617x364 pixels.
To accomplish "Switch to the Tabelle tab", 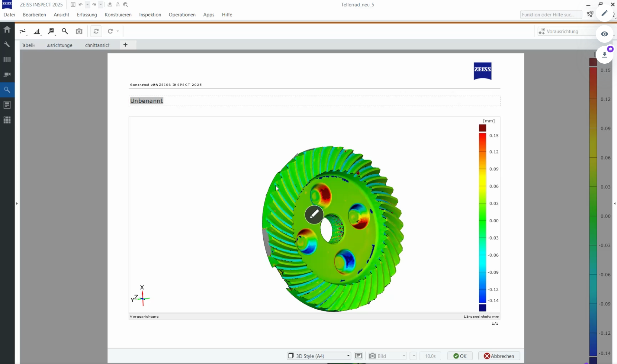I will pos(29,45).
